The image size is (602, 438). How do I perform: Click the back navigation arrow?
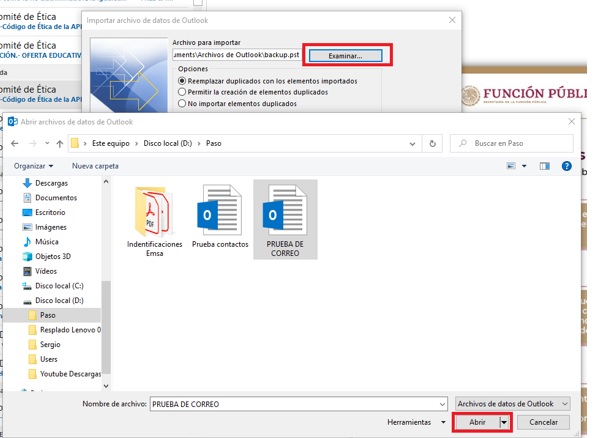[x=16, y=144]
